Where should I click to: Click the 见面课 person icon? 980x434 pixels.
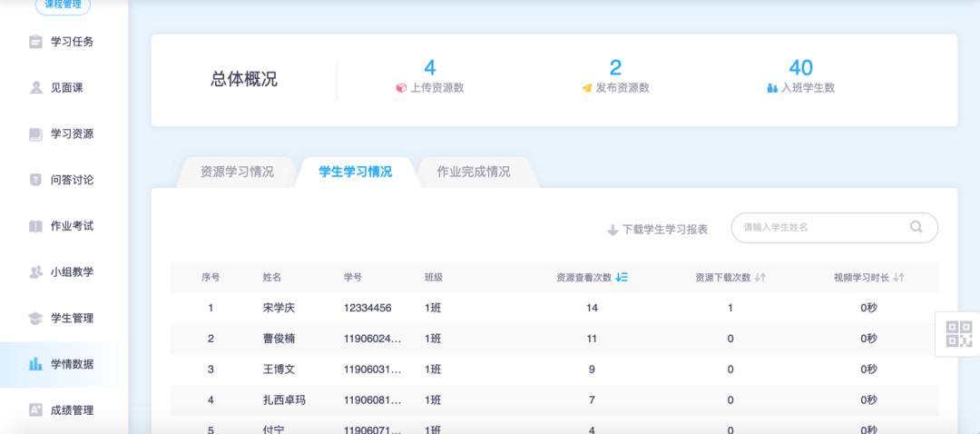click(x=35, y=88)
